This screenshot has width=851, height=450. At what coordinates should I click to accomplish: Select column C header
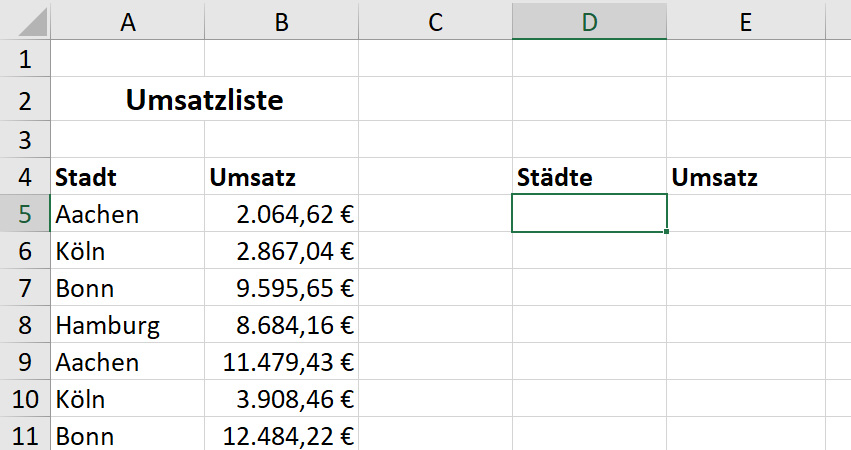[x=435, y=22]
